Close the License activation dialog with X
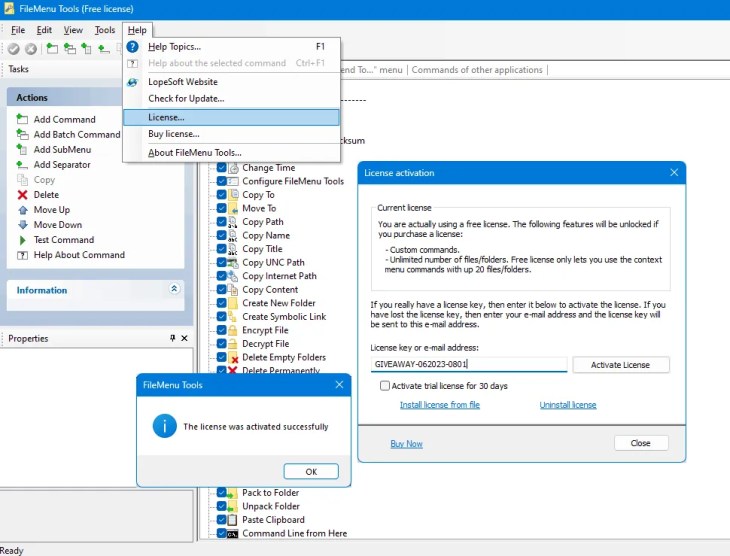This screenshot has width=730, height=556. click(674, 172)
